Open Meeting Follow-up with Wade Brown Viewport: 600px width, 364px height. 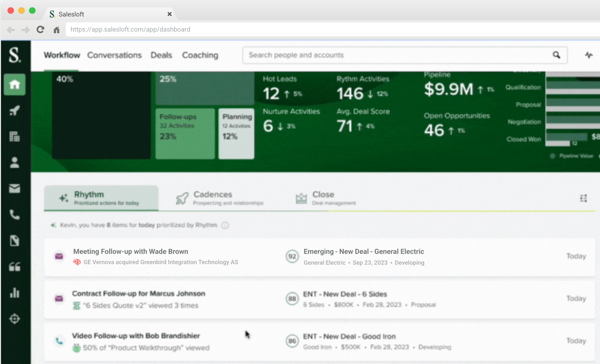click(x=130, y=252)
